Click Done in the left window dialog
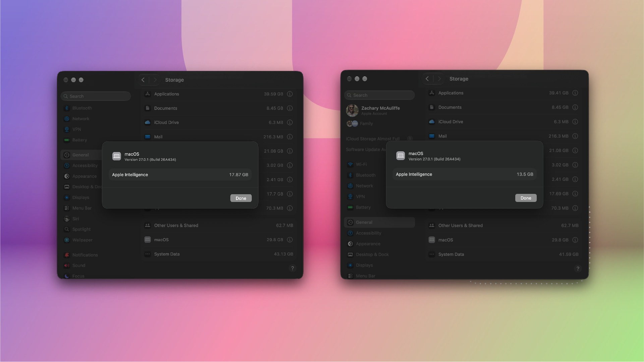The image size is (644, 362). point(241,198)
